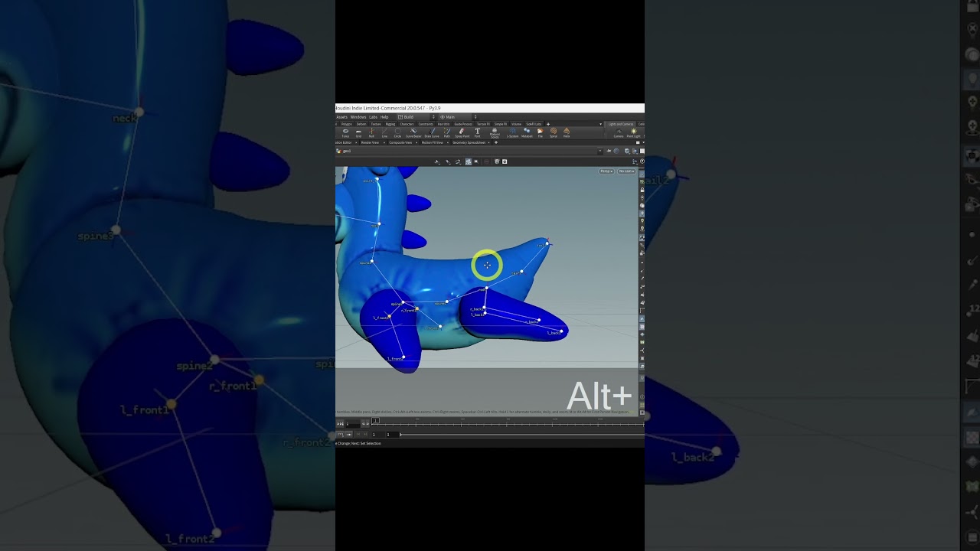Select the Platonic Solids shelf tool
980x551 pixels.
(495, 134)
